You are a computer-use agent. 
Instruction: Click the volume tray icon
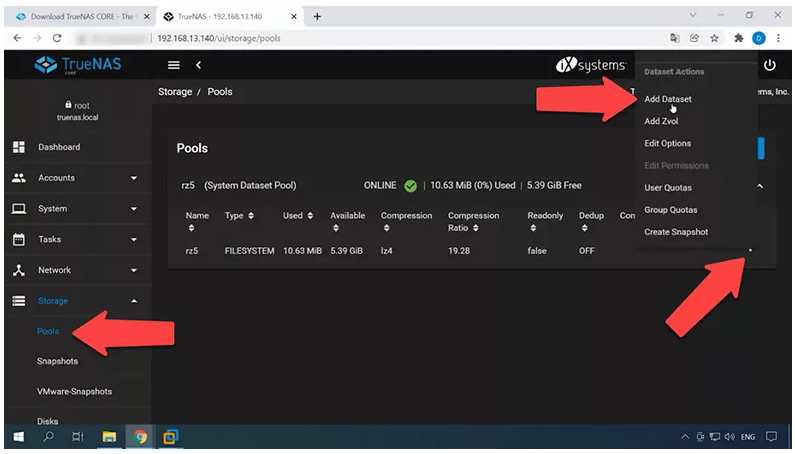pyautogui.click(x=729, y=437)
